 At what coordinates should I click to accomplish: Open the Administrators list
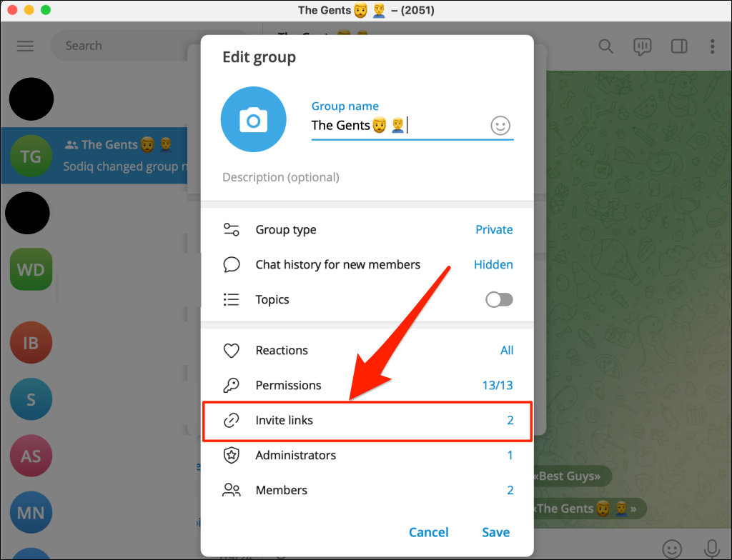367,456
